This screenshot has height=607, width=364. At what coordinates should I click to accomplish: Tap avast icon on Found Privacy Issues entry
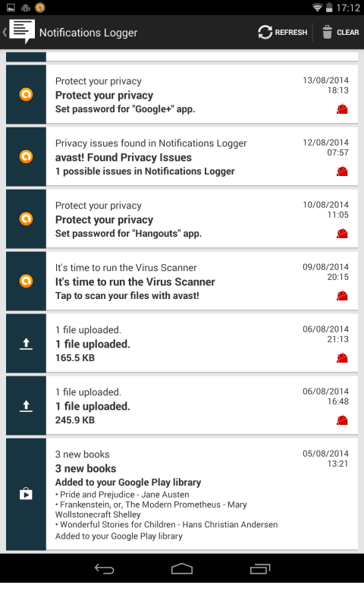coord(26,157)
